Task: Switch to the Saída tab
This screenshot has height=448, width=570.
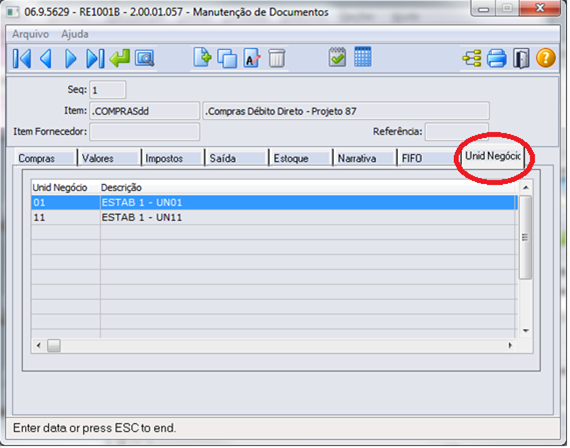Action: coord(237,159)
